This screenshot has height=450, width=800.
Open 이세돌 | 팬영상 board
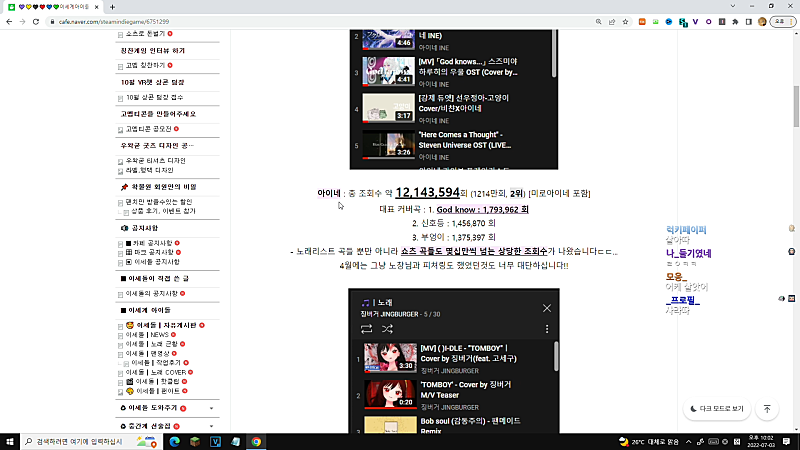coord(147,354)
